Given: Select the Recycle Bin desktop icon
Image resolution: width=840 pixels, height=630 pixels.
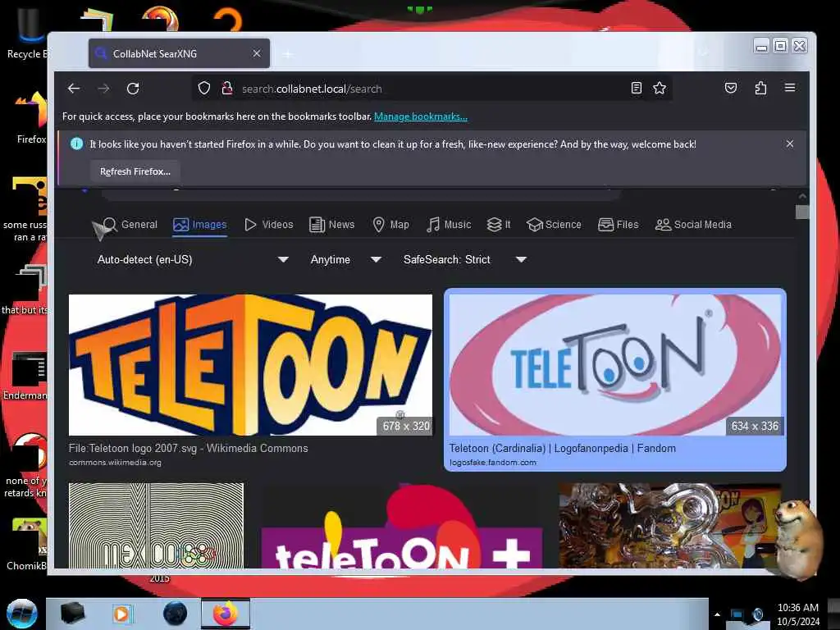Looking at the screenshot, I should click(x=27, y=33).
